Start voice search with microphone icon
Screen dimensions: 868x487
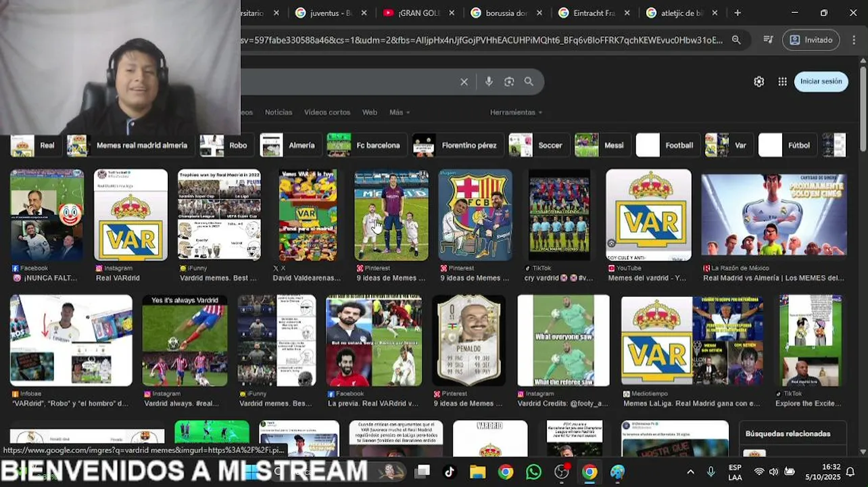489,82
